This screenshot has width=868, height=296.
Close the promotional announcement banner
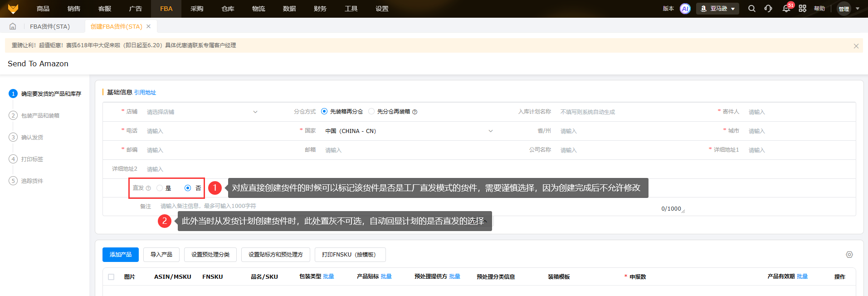856,46
